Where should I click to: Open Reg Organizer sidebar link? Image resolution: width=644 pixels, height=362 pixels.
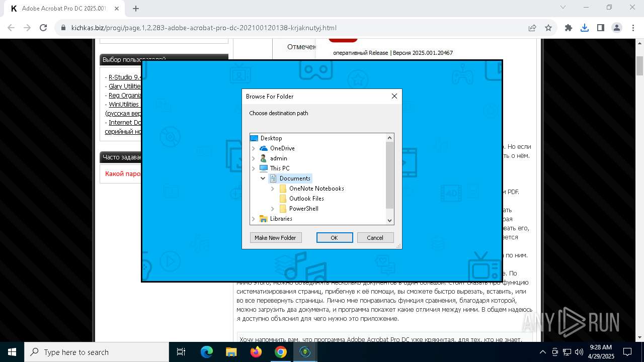125,95
